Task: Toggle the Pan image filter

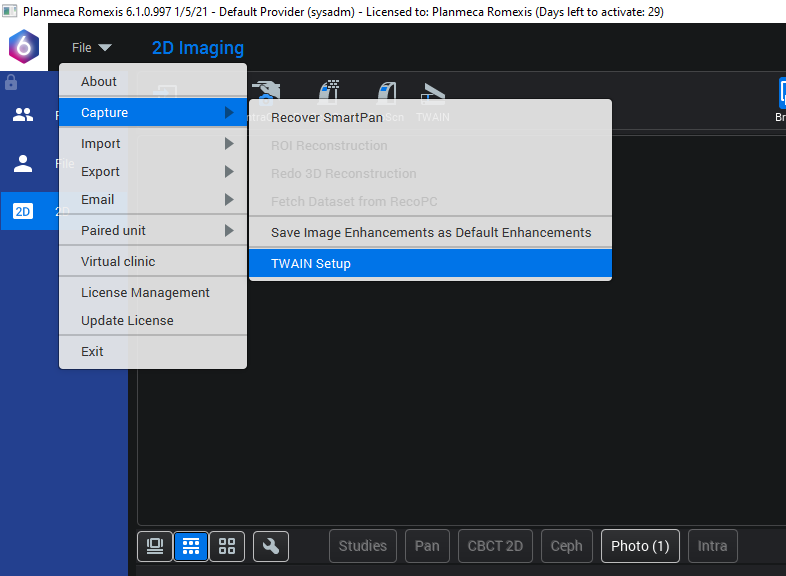Action: tap(427, 546)
